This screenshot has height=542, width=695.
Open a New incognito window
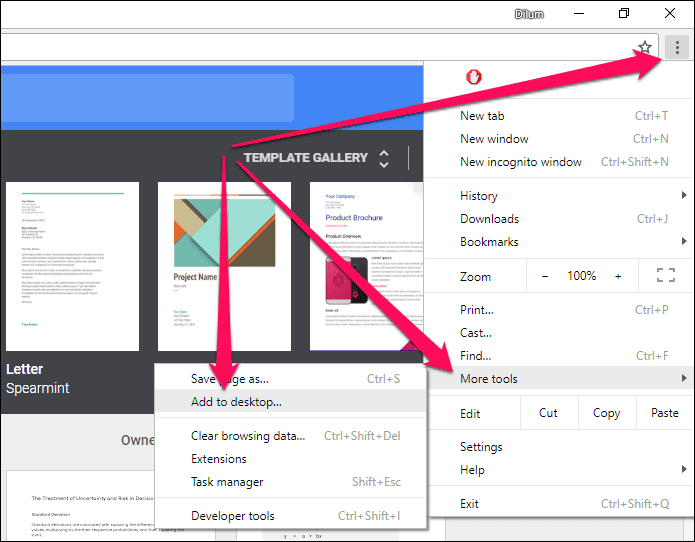tap(559, 162)
